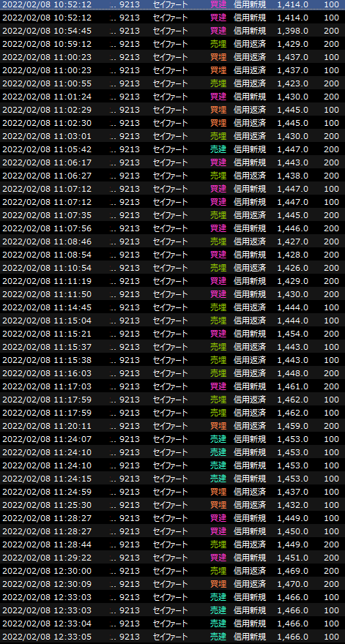Select the 11:15:37 timestamp
The image size is (345, 644).
[x=47, y=346]
